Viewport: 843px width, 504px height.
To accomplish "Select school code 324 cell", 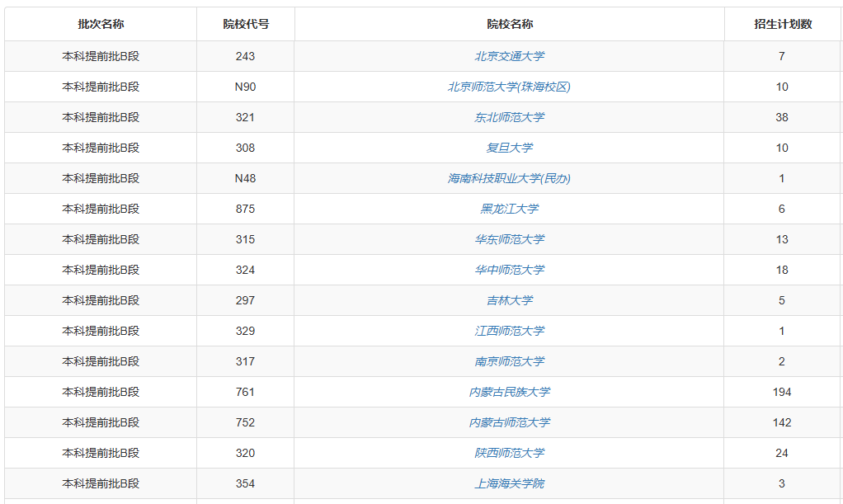I will (245, 270).
